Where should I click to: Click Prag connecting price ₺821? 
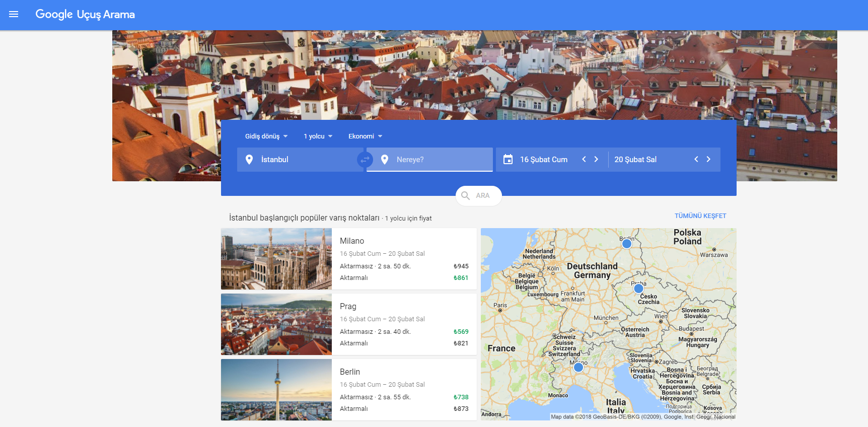tap(461, 343)
